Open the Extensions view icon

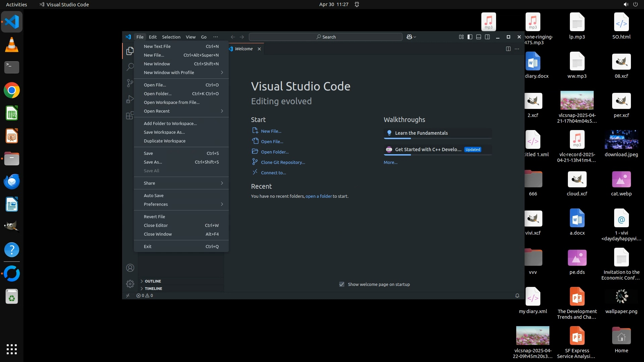click(x=130, y=116)
